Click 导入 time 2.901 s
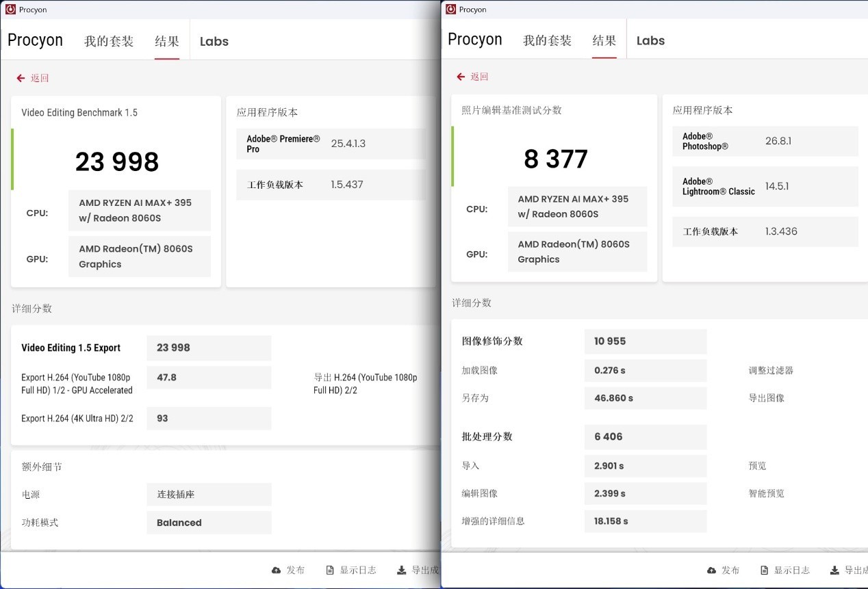Screen dimensions: 868x589 (645, 466)
